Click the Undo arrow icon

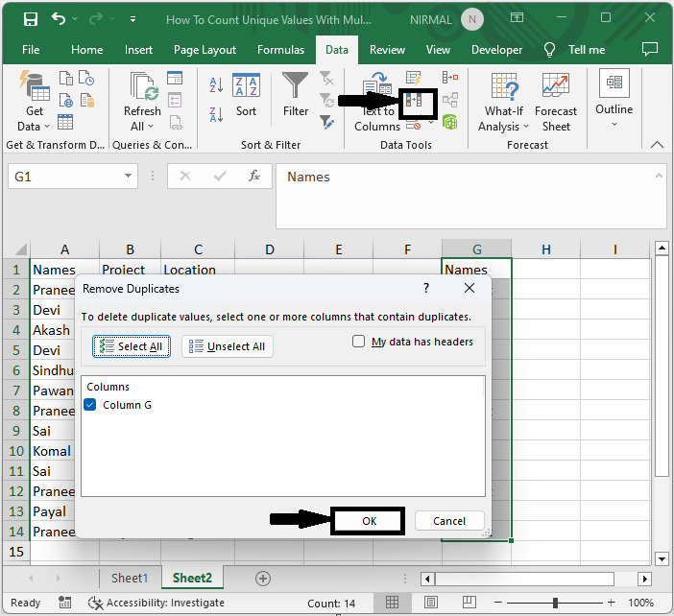(59, 18)
